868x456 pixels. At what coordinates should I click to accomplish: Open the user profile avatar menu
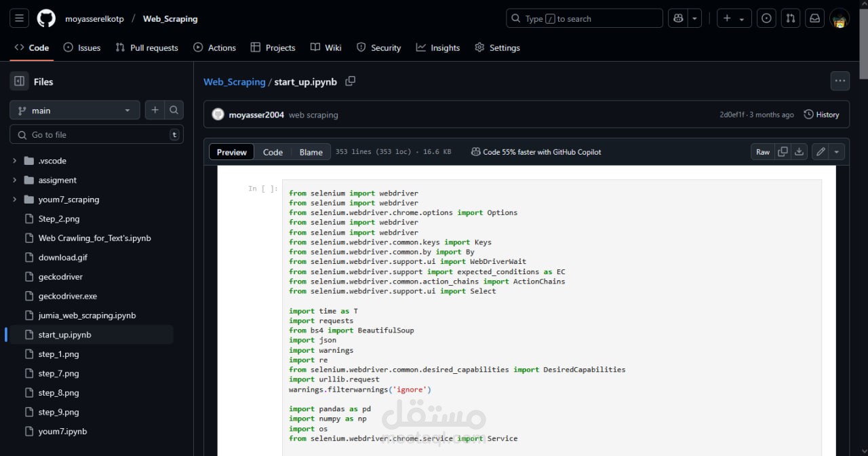pyautogui.click(x=840, y=18)
